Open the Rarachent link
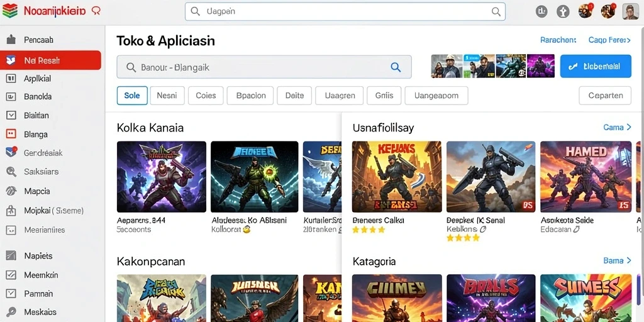Image resolution: width=644 pixels, height=322 pixels. (558, 40)
